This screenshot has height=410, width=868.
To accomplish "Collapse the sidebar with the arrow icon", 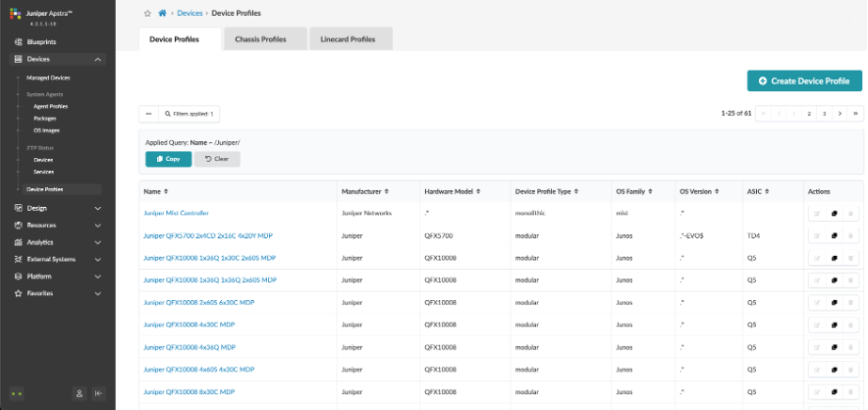I will [99, 392].
